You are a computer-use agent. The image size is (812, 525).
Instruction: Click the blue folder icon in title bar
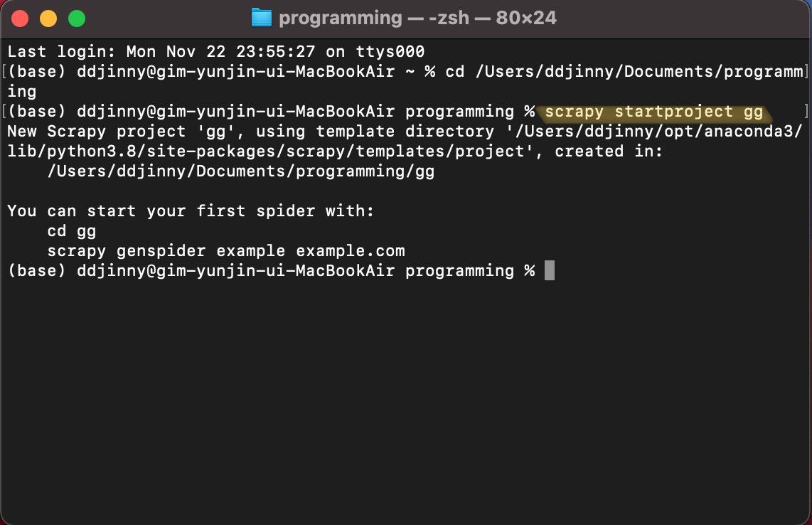[x=262, y=18]
